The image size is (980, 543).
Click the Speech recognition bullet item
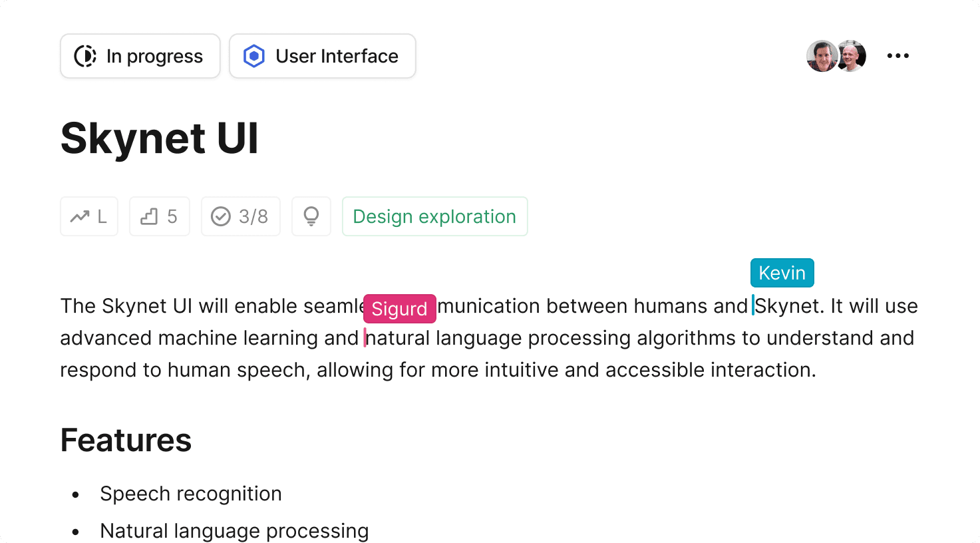tap(190, 494)
